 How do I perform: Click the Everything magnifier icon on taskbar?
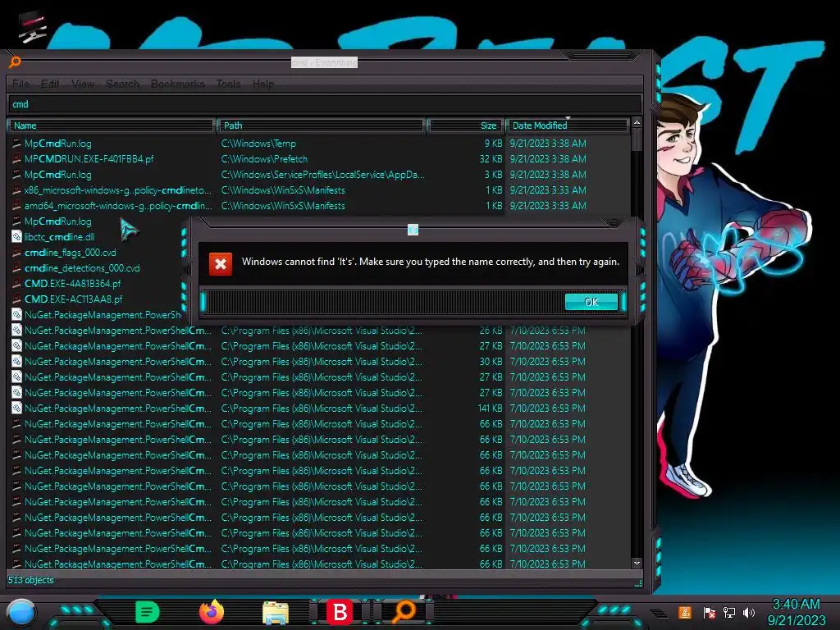click(404, 612)
